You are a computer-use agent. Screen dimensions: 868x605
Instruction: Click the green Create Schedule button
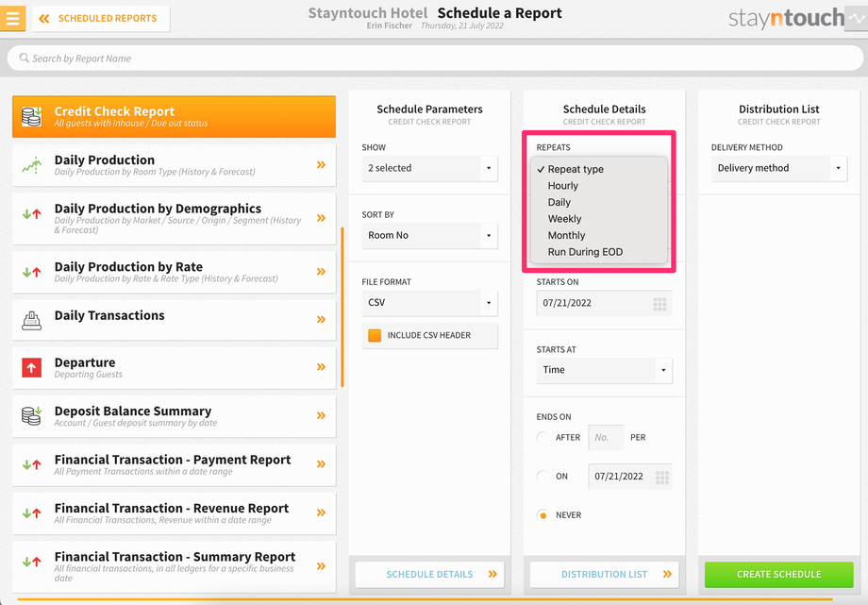(x=779, y=575)
